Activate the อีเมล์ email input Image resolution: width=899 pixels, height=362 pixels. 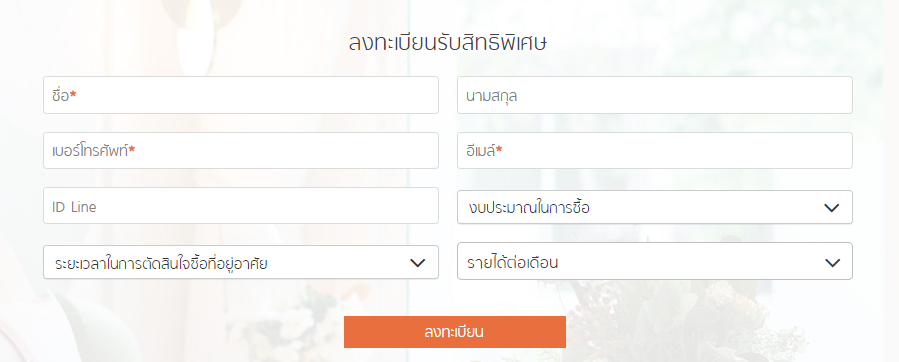655,150
